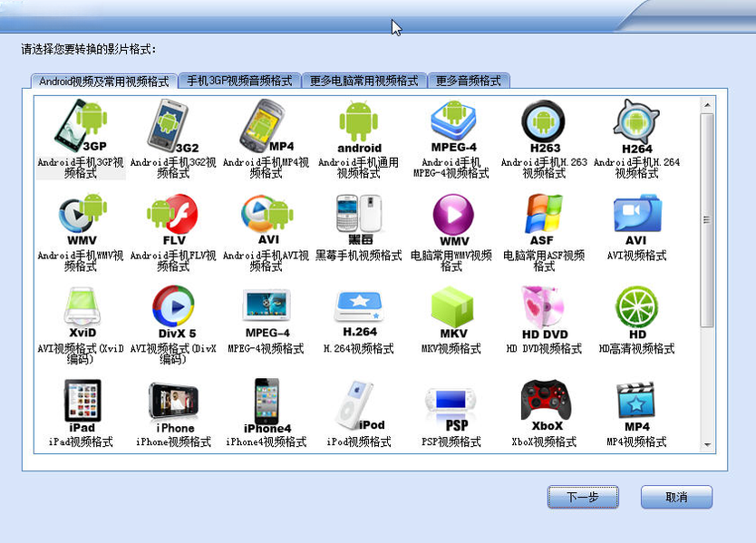Pick the ASF Windows flag format icon
756x543 pixels.
click(x=544, y=219)
